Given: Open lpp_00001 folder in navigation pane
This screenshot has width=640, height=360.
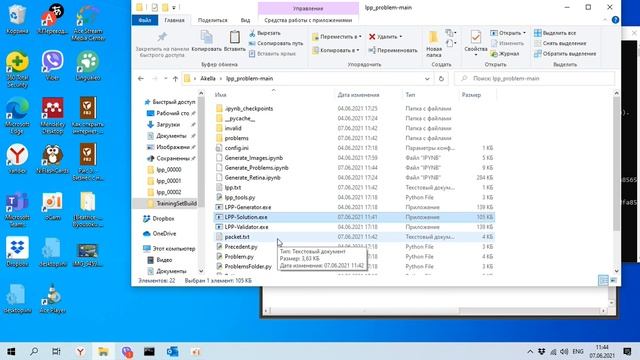Looking at the screenshot, I should click(168, 181).
